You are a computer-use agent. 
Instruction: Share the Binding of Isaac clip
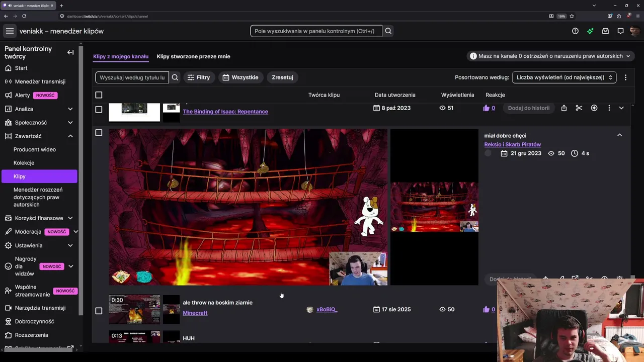(564, 108)
